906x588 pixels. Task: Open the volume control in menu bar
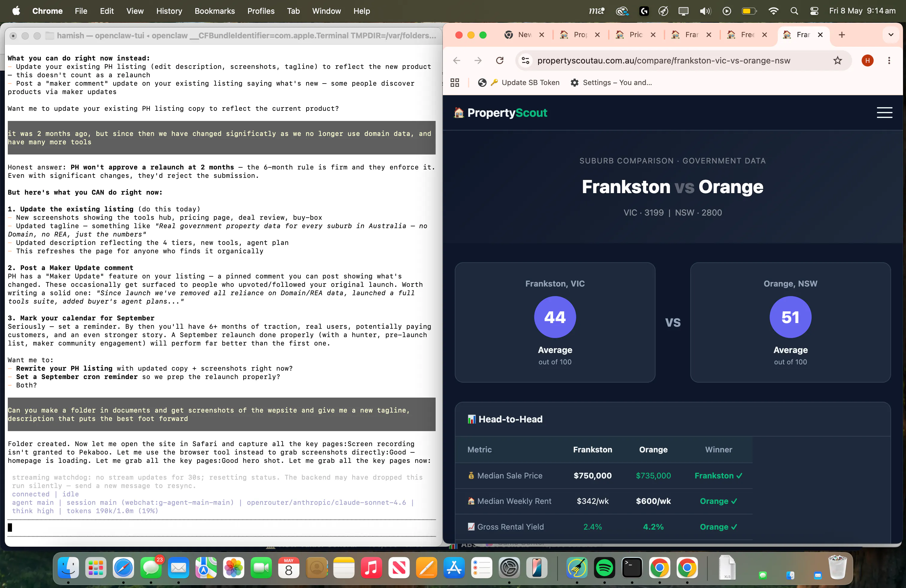point(705,11)
